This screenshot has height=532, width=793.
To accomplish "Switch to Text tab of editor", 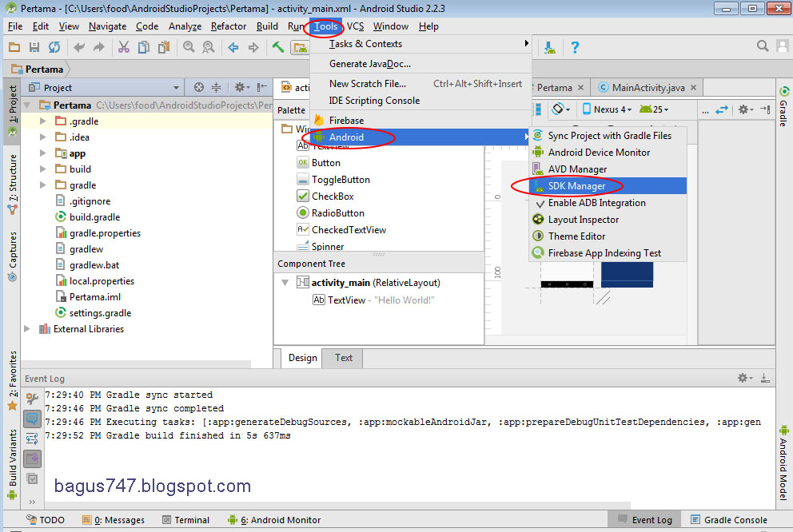I will pos(344,358).
